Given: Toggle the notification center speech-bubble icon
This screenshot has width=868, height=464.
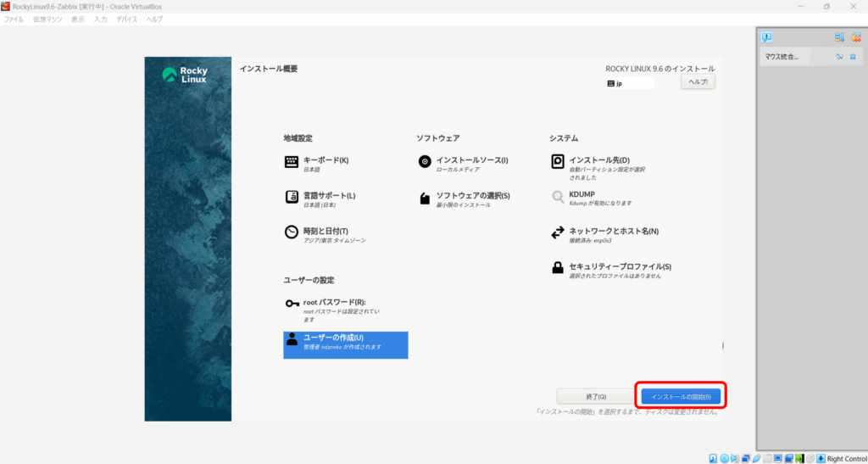Looking at the screenshot, I should [x=766, y=37].
